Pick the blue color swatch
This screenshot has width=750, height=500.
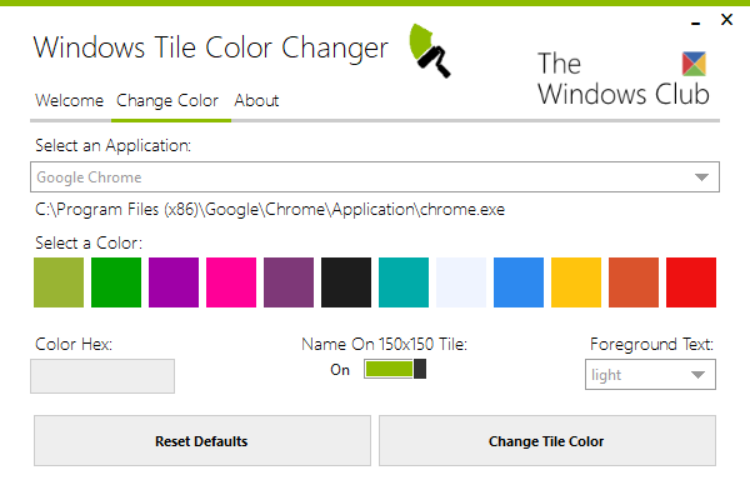[x=519, y=282]
